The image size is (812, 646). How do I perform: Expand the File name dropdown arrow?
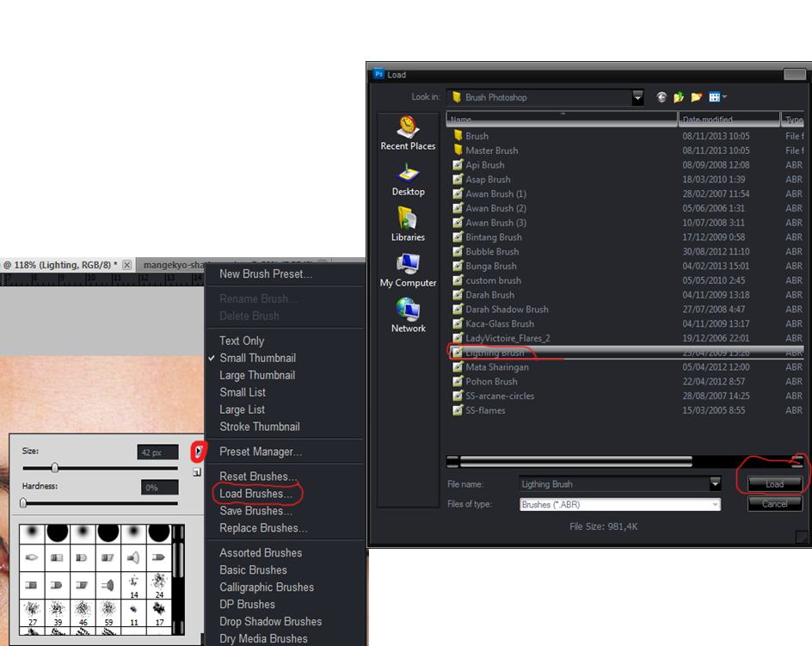[x=715, y=483]
